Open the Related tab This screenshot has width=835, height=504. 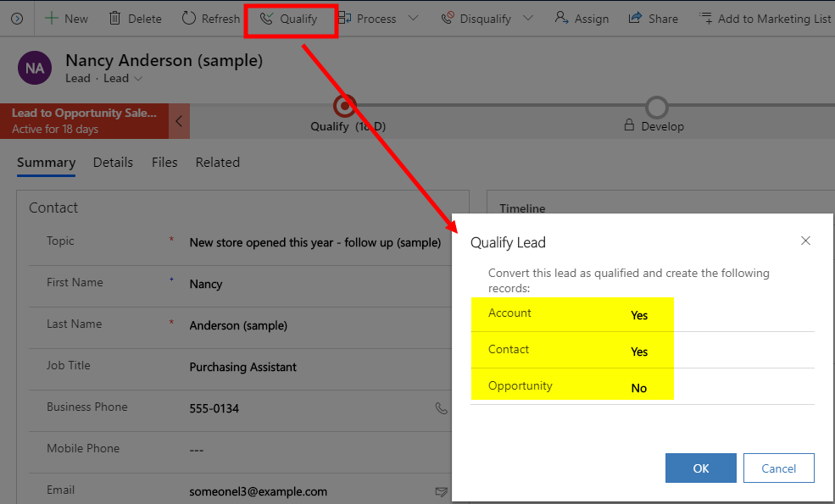[x=217, y=163]
